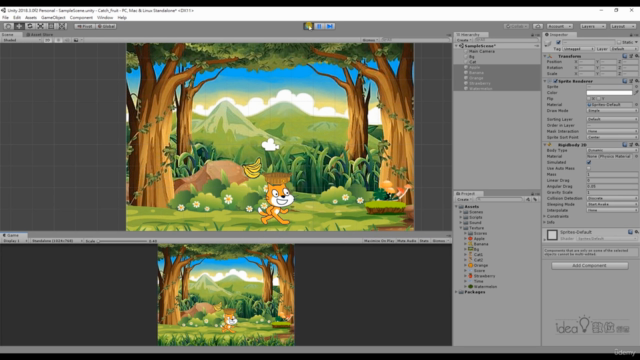This screenshot has width=640, height=360.
Task: Click the Game view Scale slider
Action: coord(122,241)
